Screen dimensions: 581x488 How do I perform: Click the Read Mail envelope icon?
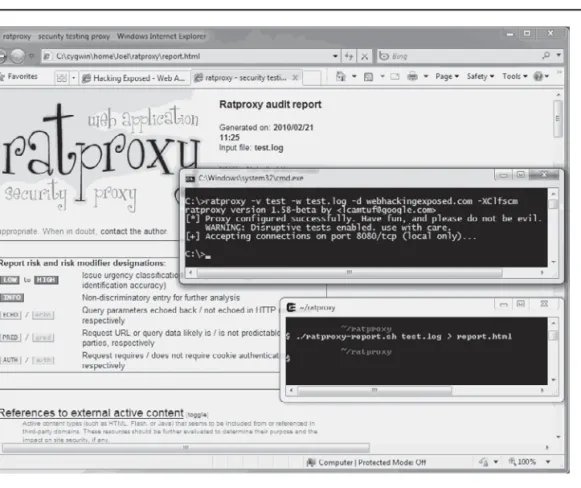(x=395, y=77)
